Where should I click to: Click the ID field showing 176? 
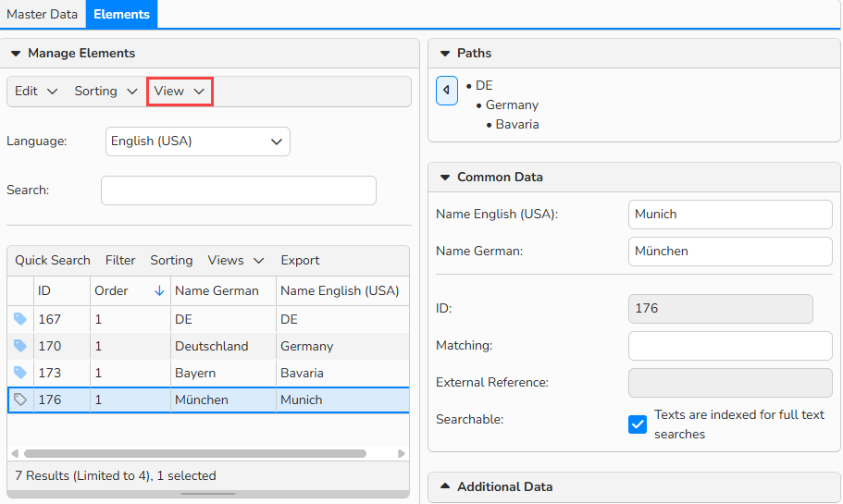point(721,309)
